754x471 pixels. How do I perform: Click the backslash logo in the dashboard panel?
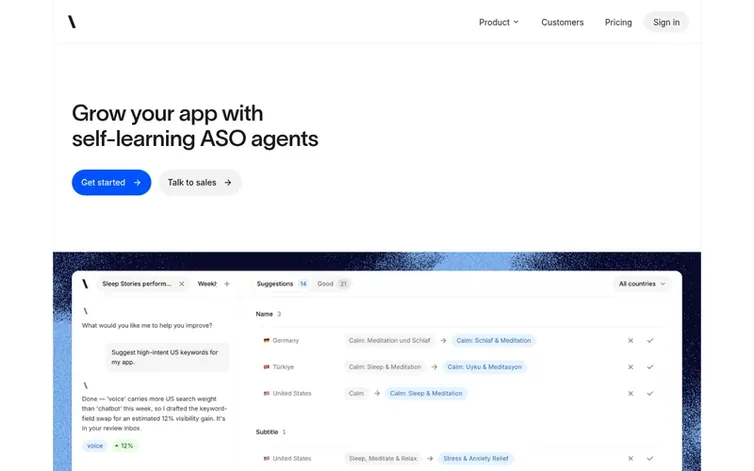click(85, 284)
